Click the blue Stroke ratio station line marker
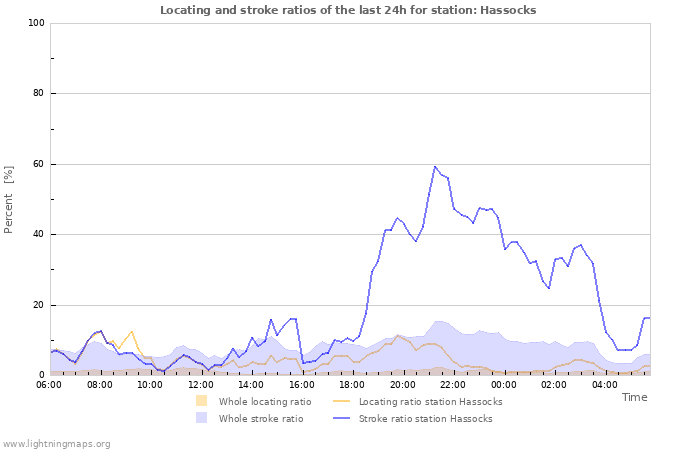This screenshot has height=450, width=700. (342, 418)
